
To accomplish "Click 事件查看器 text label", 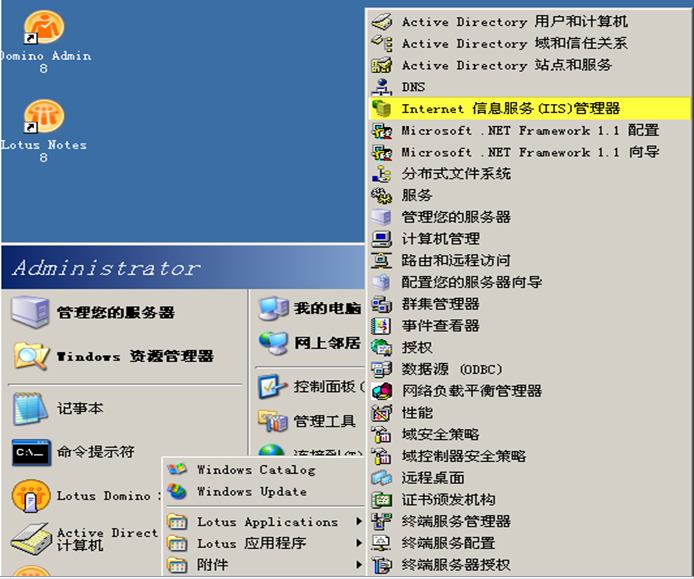I will point(440,326).
